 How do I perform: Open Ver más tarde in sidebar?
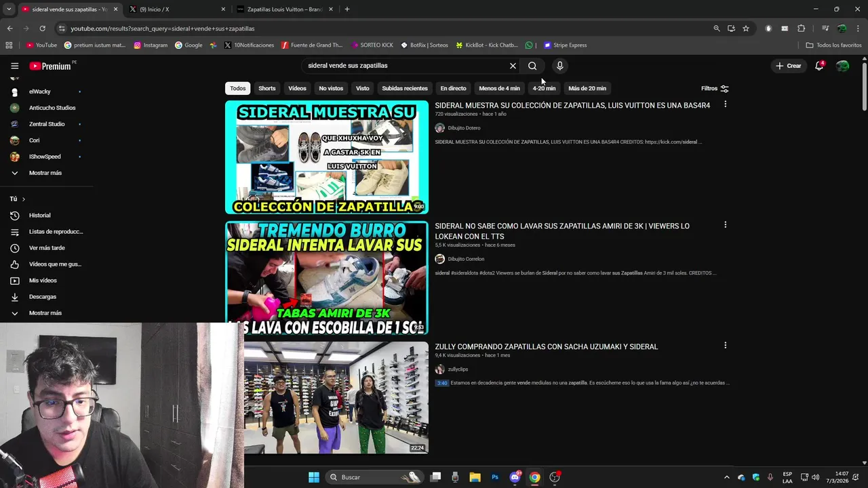point(46,248)
